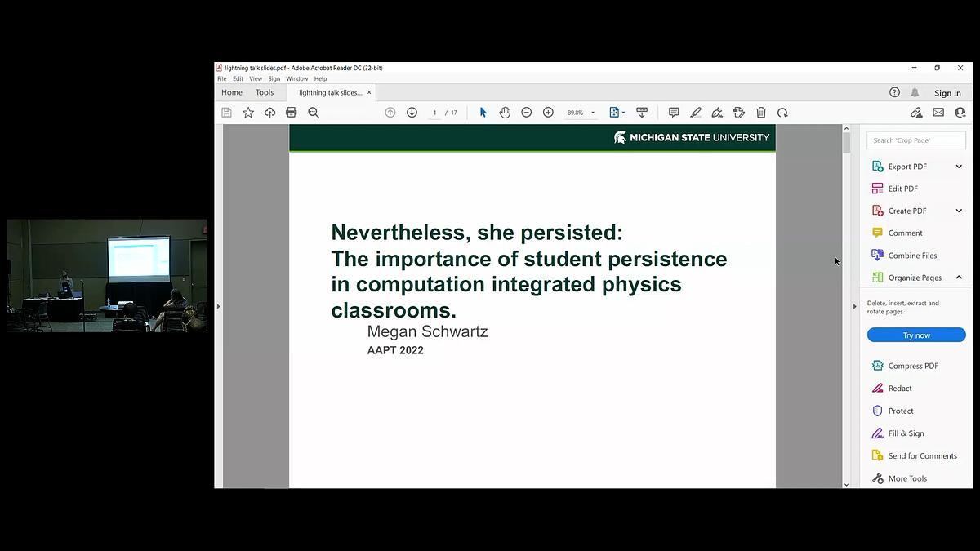Print the document using the printer icon
This screenshot has width=980, height=551.
(x=291, y=113)
